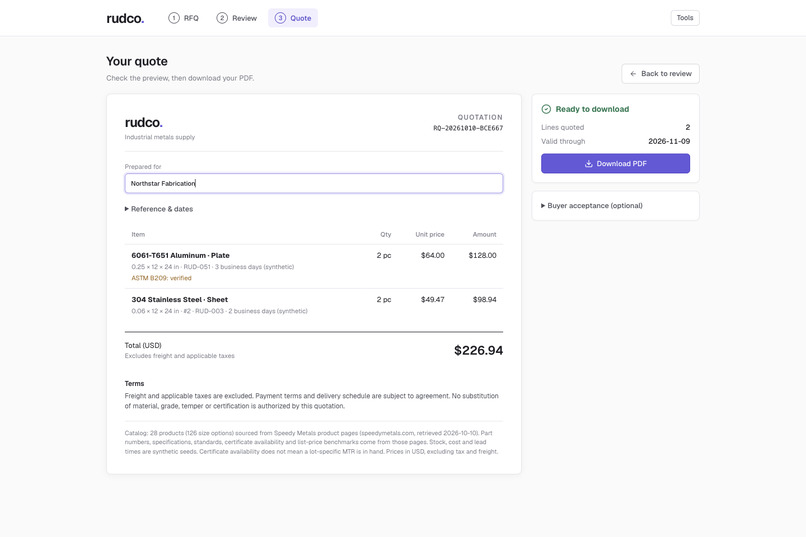Image resolution: width=806 pixels, height=537 pixels.
Task: Click the $49.47 unit price
Action: (432, 300)
